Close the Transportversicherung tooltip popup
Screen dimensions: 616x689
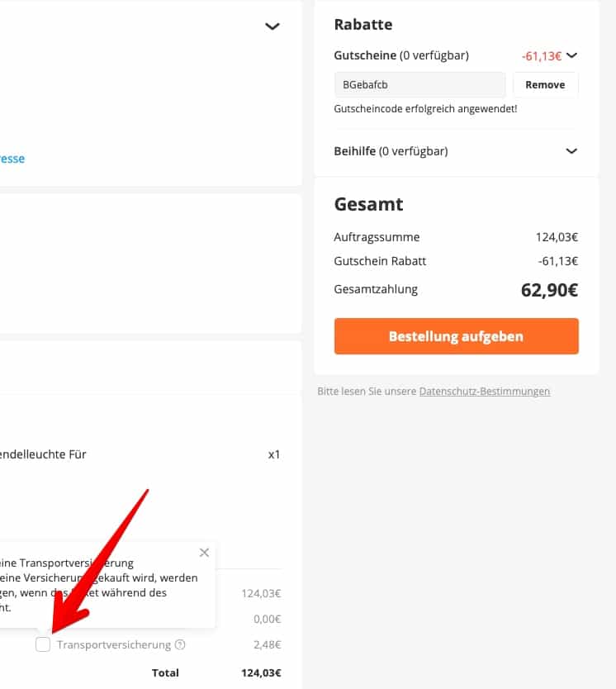pyautogui.click(x=204, y=553)
